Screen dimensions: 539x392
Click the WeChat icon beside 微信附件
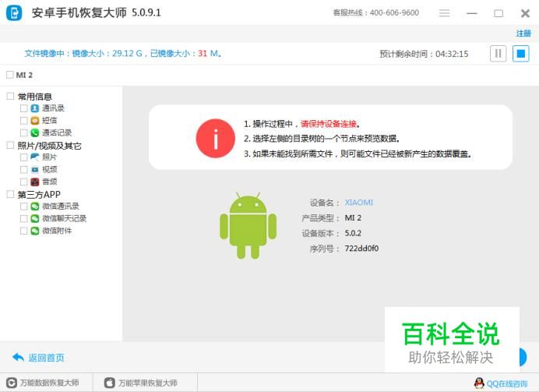pyautogui.click(x=35, y=231)
